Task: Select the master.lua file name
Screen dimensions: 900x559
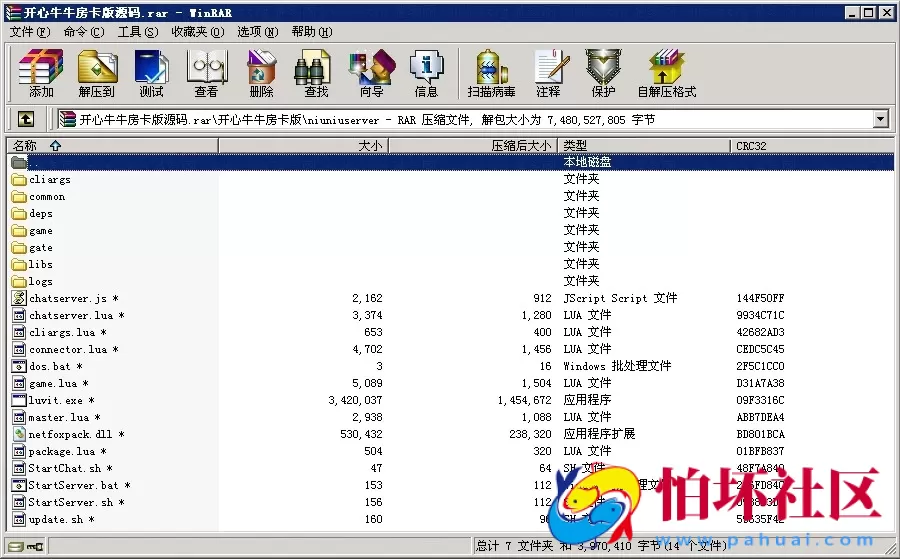Action: tap(65, 417)
